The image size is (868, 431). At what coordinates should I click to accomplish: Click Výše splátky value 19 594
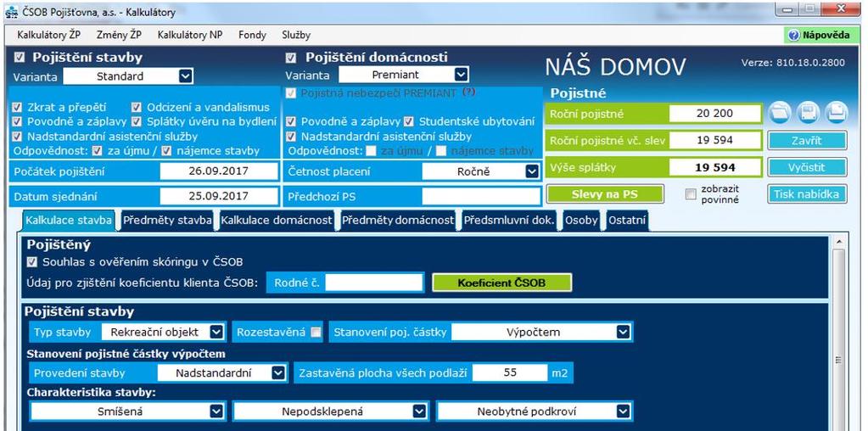pyautogui.click(x=714, y=167)
